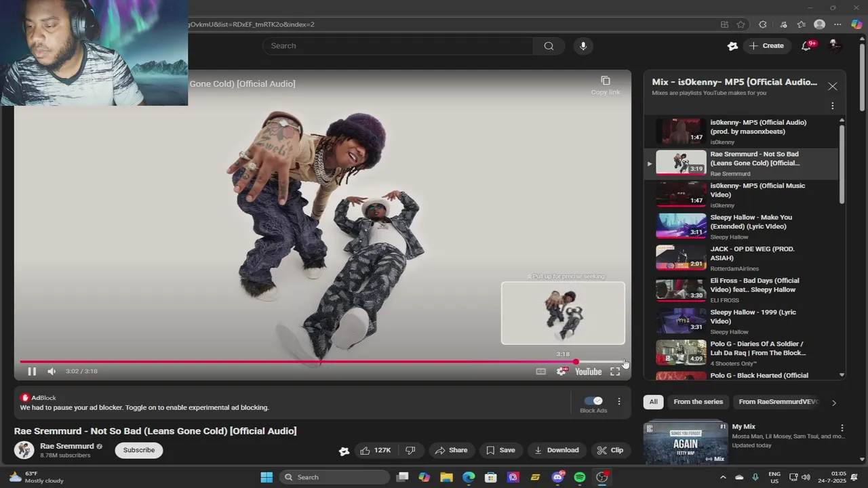Image resolution: width=868 pixels, height=488 pixels.
Task: Click the taskbar Search box
Action: point(334,477)
